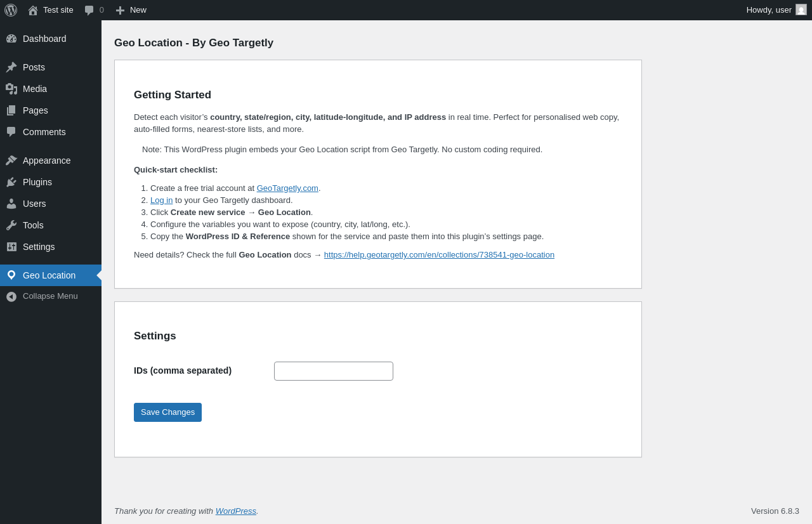Viewport: 812px width, 524px height.
Task: Open the Settings menu in sidebar
Action: (51, 247)
